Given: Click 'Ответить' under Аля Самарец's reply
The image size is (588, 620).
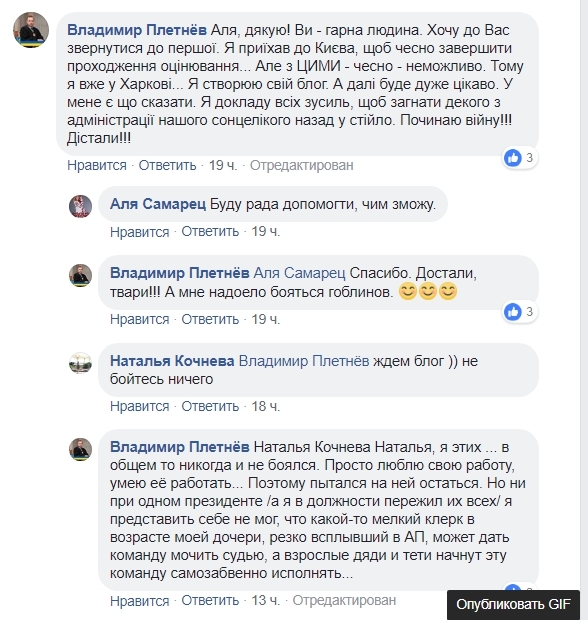Looking at the screenshot, I should [x=210, y=231].
